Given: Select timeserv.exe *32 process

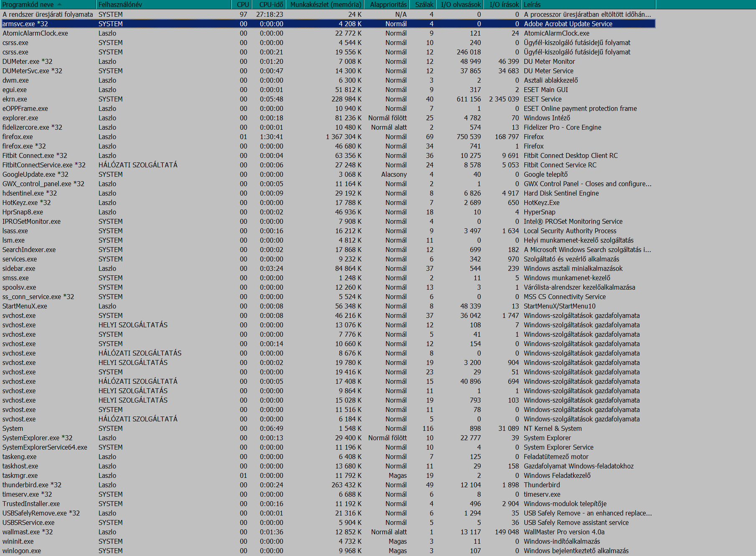Looking at the screenshot, I should tap(328, 494).
